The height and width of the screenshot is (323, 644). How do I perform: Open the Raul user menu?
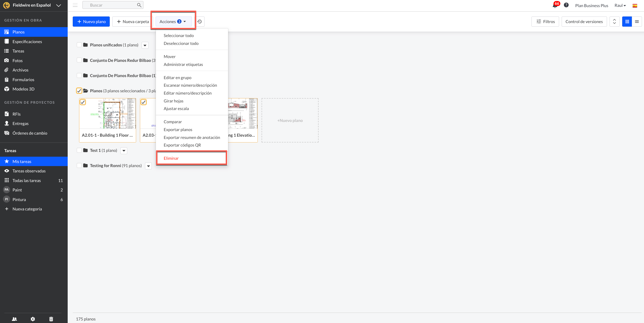[620, 5]
